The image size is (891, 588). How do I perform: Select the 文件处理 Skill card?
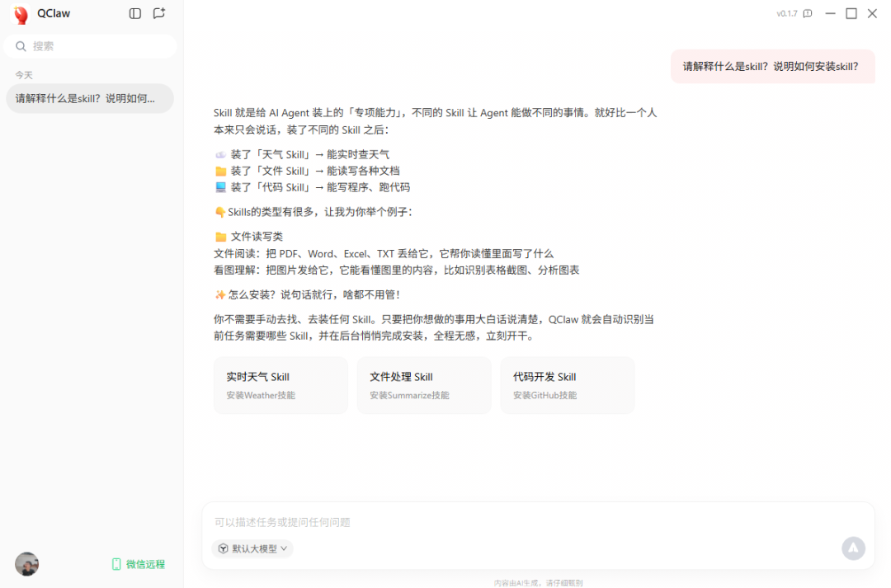424,385
